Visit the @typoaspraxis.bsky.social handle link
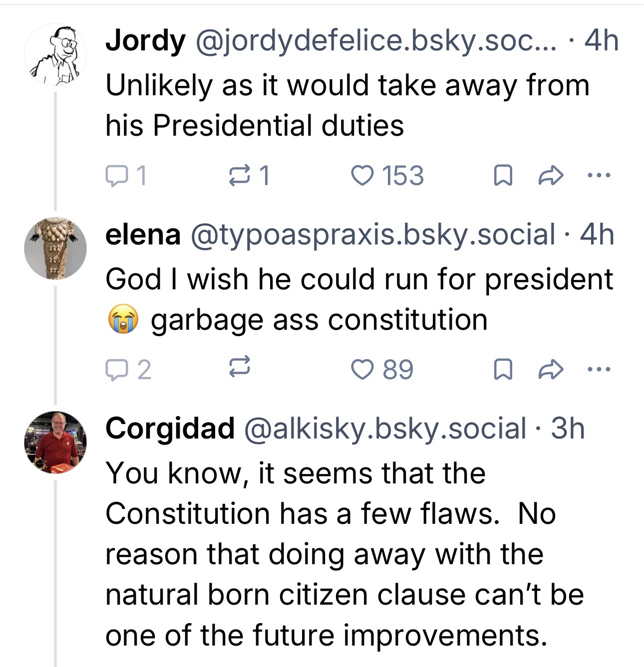The width and height of the screenshot is (644, 667). [372, 234]
